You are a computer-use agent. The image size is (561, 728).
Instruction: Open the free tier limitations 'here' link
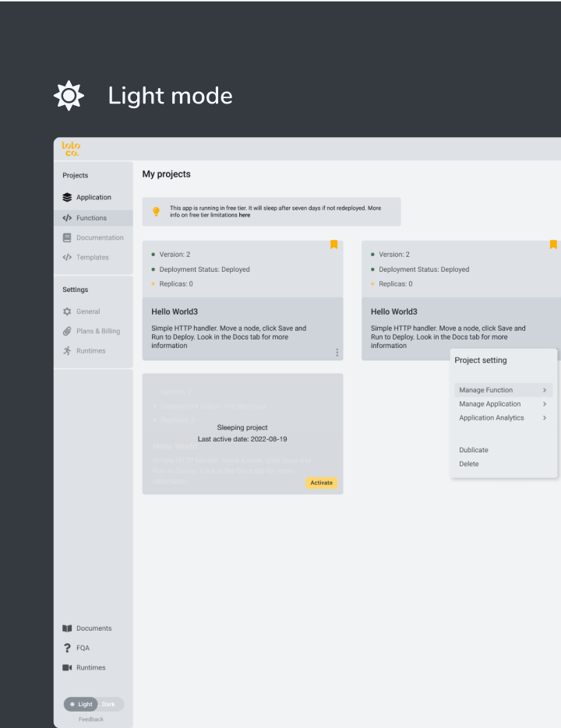point(245,215)
